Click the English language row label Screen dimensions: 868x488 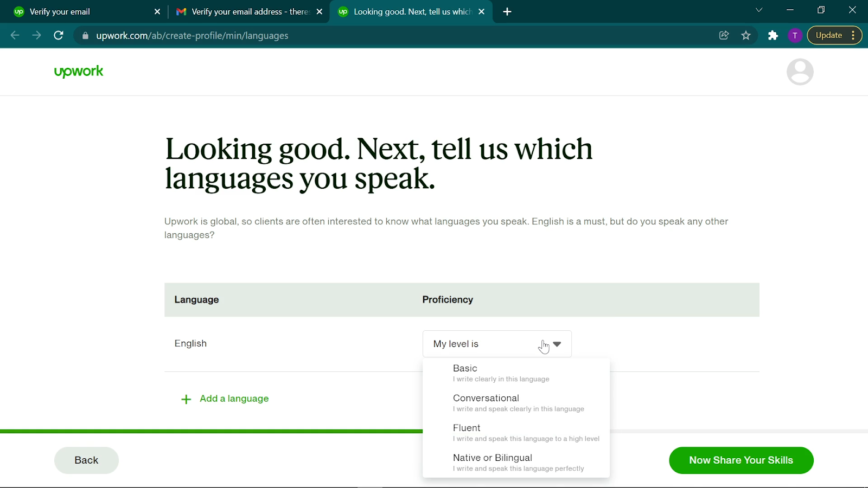click(x=190, y=344)
